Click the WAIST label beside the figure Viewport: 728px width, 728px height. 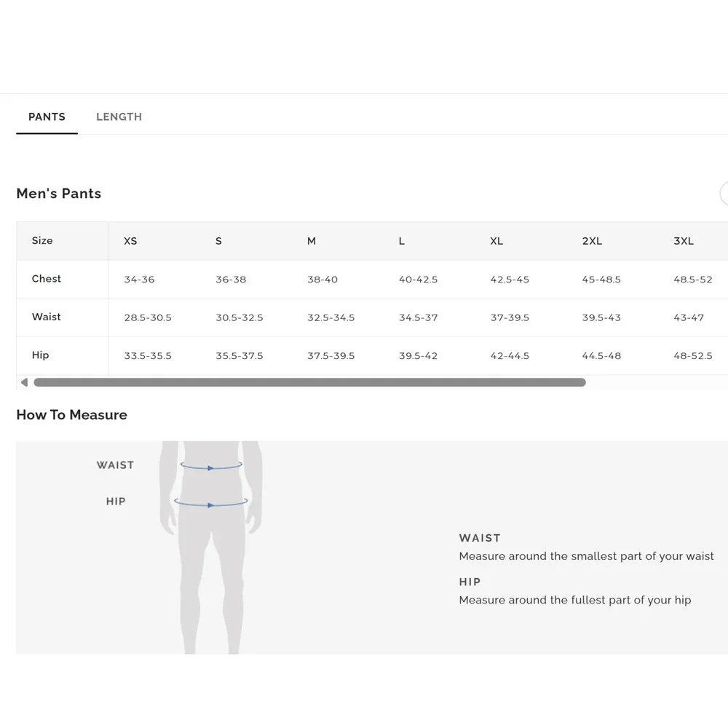(x=115, y=464)
